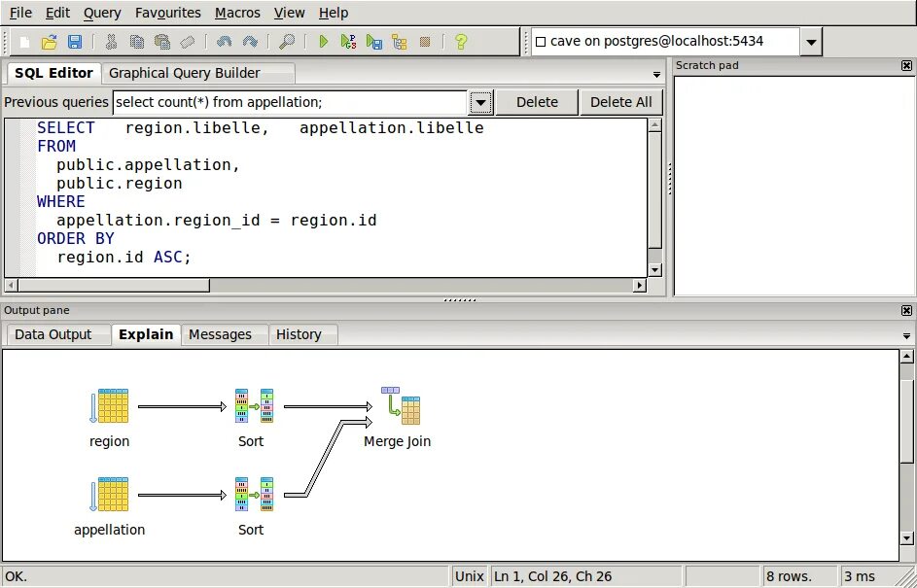The image size is (917, 588).
Task: Click the ORDER BY line in the editor
Action: [76, 238]
